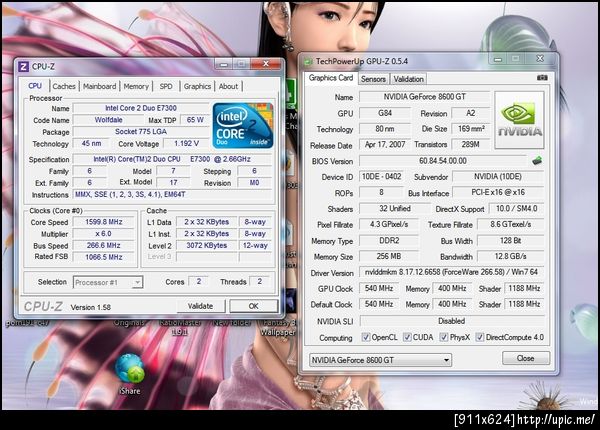Toggle the CUDA checkbox
Viewport: 600px width, 430px height.
407,337
